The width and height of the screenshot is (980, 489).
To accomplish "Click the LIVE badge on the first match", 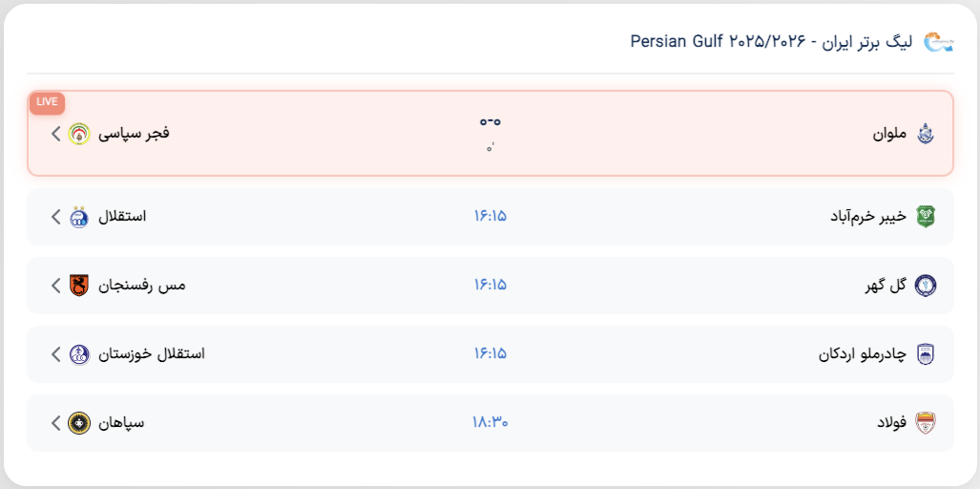I will (47, 101).
